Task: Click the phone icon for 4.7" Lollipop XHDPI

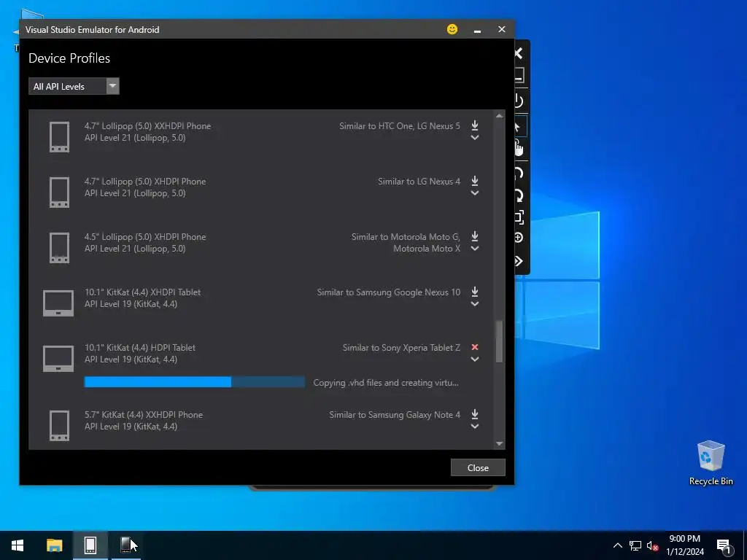Action: [60, 192]
